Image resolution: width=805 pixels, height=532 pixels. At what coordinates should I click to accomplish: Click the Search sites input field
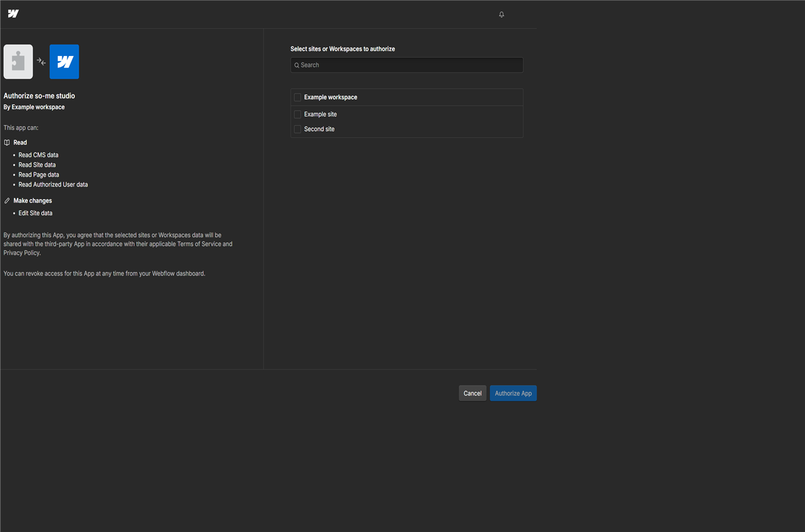point(407,65)
